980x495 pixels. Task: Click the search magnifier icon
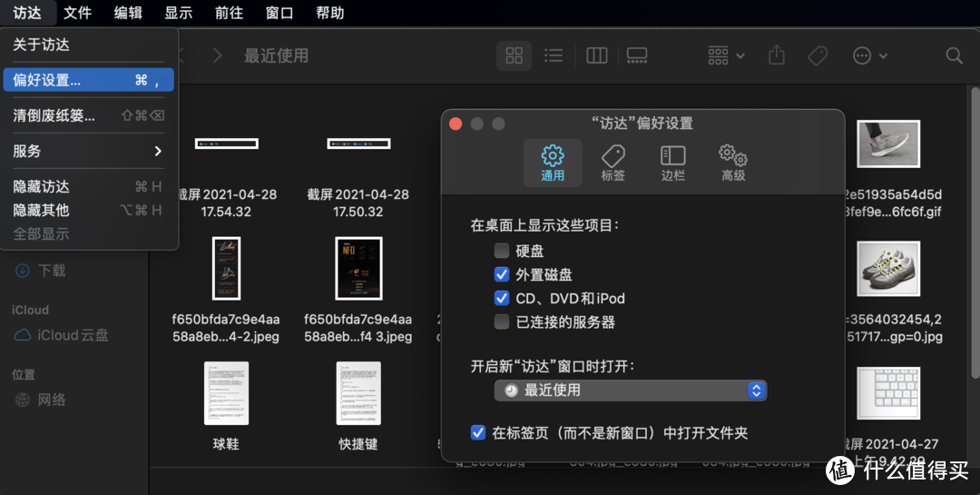coord(954,55)
